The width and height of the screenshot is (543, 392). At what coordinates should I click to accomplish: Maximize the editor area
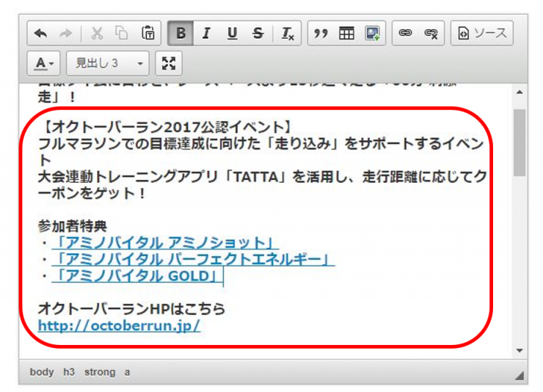pos(169,63)
